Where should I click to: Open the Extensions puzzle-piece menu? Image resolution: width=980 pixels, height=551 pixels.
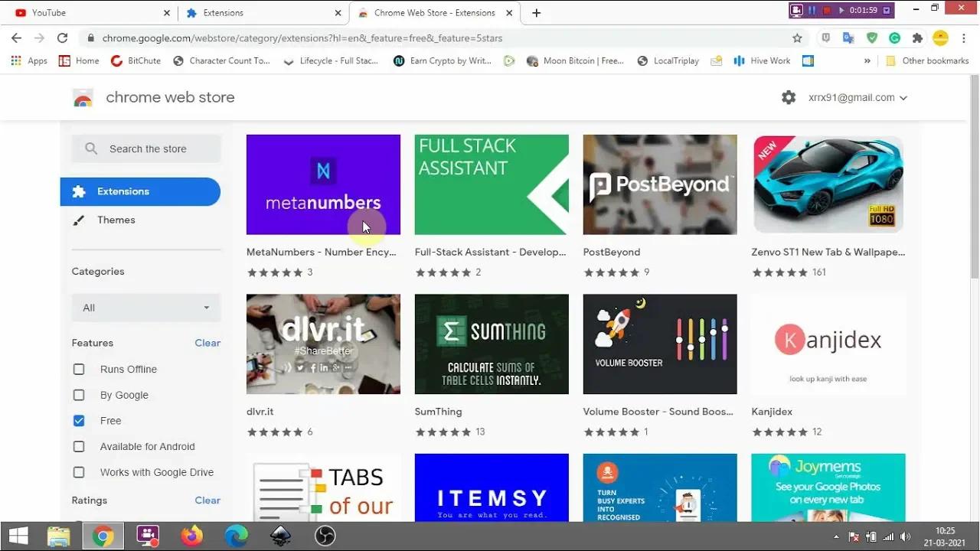[917, 37]
